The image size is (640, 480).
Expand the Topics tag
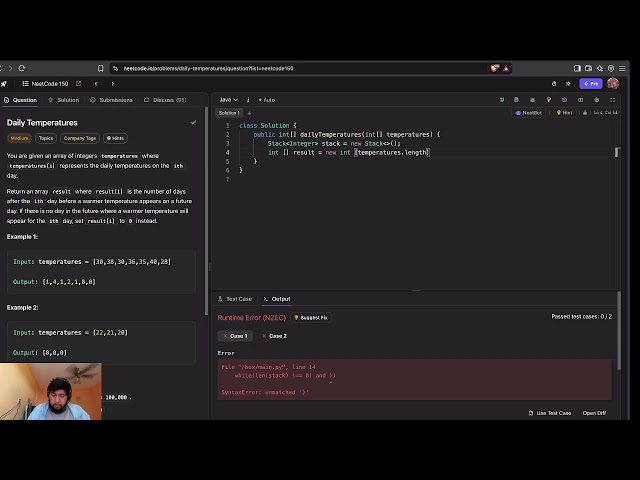(x=46, y=138)
